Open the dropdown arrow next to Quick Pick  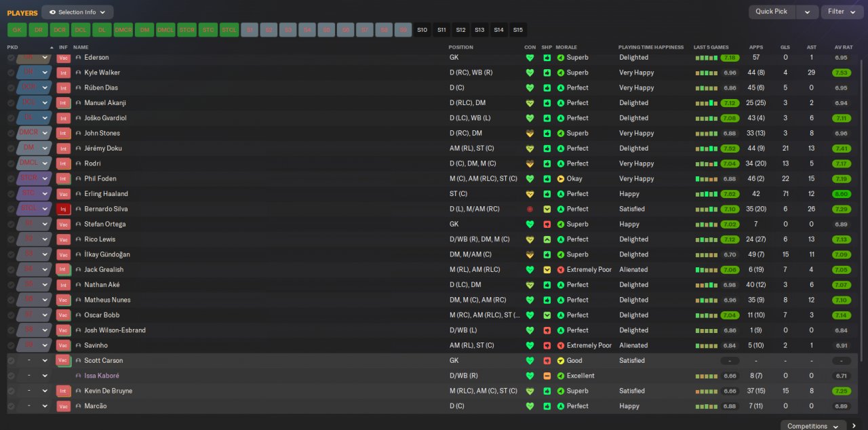click(x=807, y=12)
